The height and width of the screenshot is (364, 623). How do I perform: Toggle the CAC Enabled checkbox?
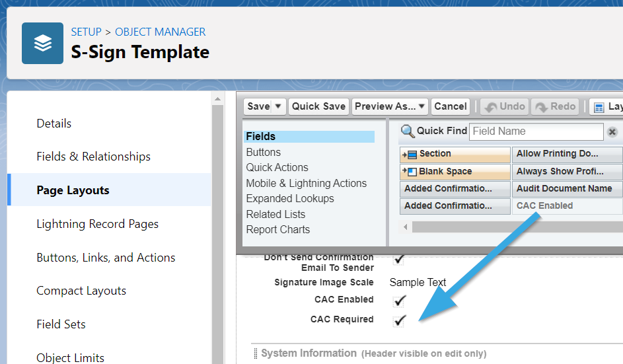coord(399,301)
